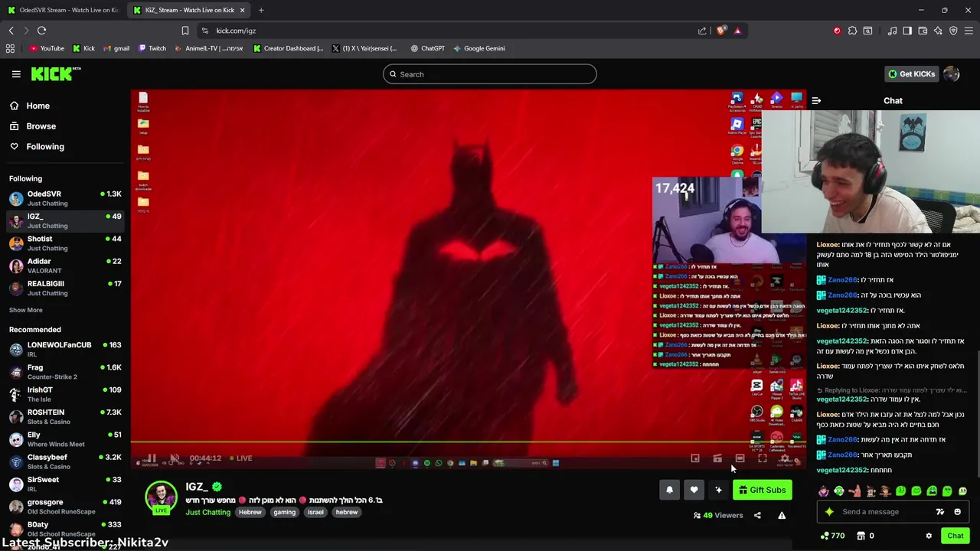Switch to OdedSVR Stream browser tab
The height and width of the screenshot is (551, 980).
(64, 10)
